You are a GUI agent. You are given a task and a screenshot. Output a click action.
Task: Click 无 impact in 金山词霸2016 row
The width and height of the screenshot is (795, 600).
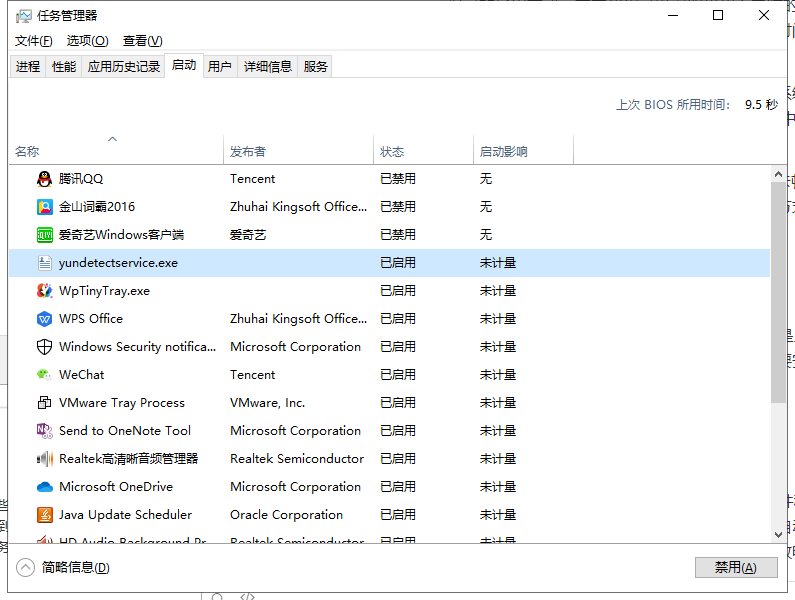click(x=486, y=206)
